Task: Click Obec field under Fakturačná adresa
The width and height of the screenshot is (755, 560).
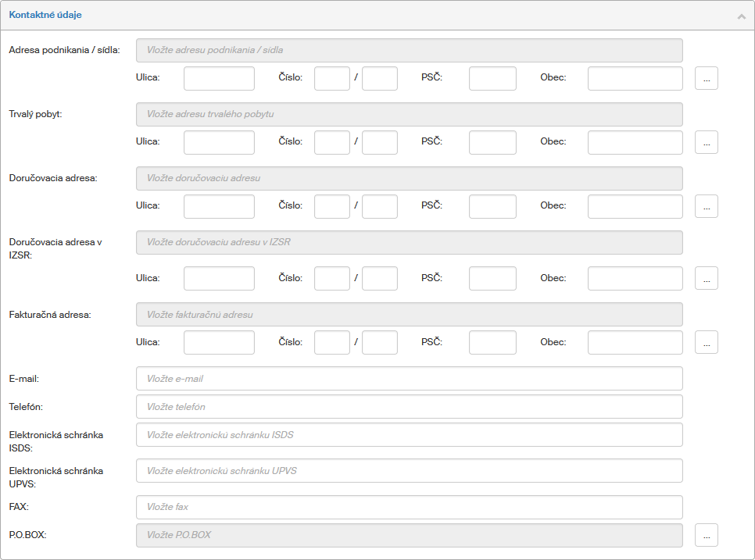Action: pos(635,342)
